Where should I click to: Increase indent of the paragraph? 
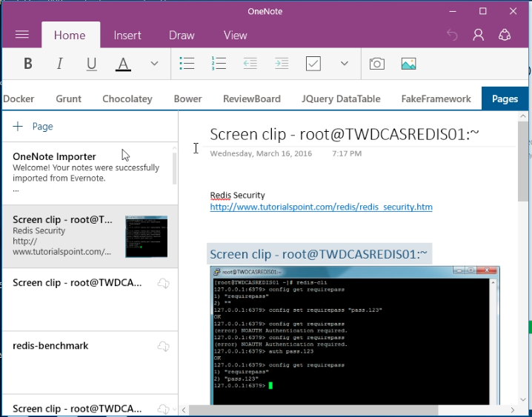click(282, 64)
